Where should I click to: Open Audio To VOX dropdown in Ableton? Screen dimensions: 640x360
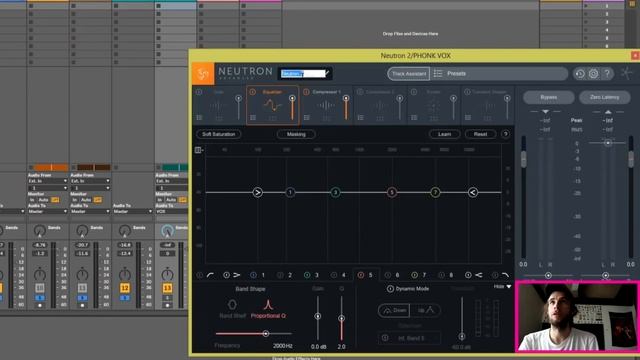click(172, 211)
